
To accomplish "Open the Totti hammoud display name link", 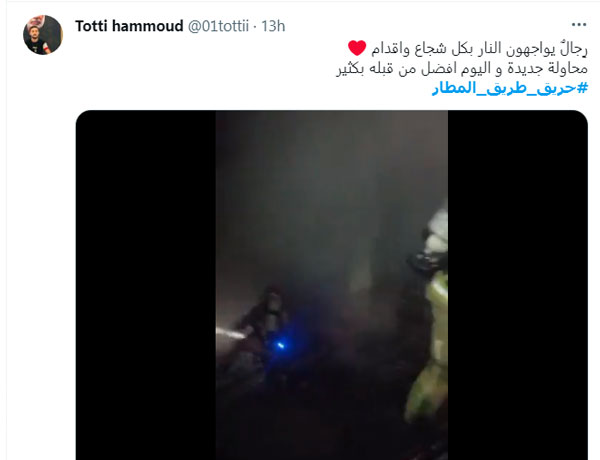I will pyautogui.click(x=129, y=26).
